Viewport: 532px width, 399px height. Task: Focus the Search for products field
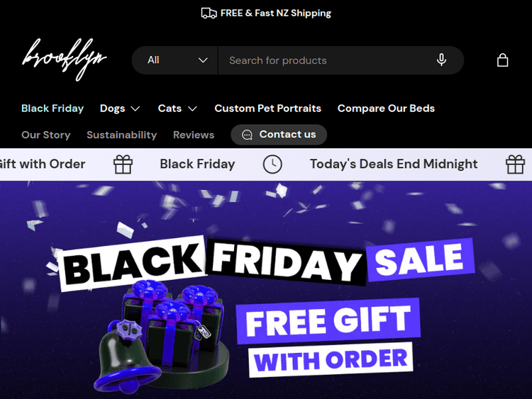[x=326, y=60]
